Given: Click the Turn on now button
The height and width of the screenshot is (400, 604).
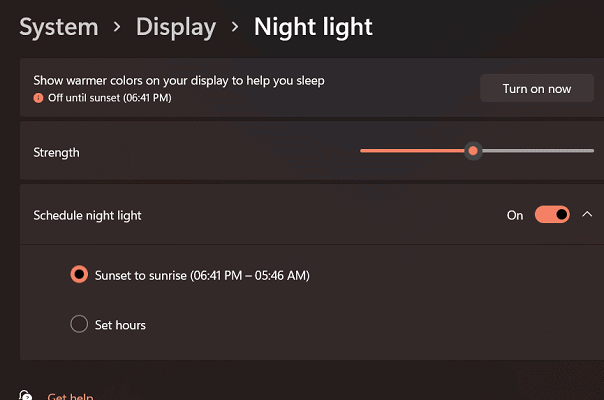Looking at the screenshot, I should tap(537, 89).
